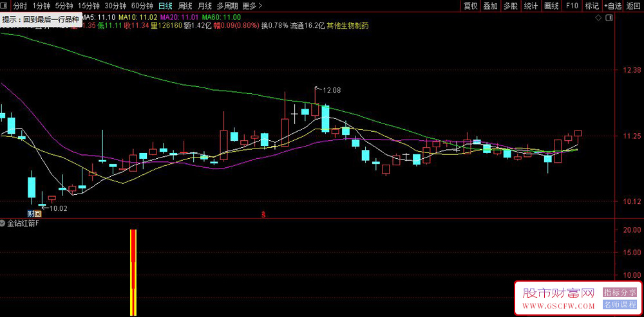The width and height of the screenshot is (644, 317).
Task: Click the 统计 statistics button
Action: pos(531,6)
